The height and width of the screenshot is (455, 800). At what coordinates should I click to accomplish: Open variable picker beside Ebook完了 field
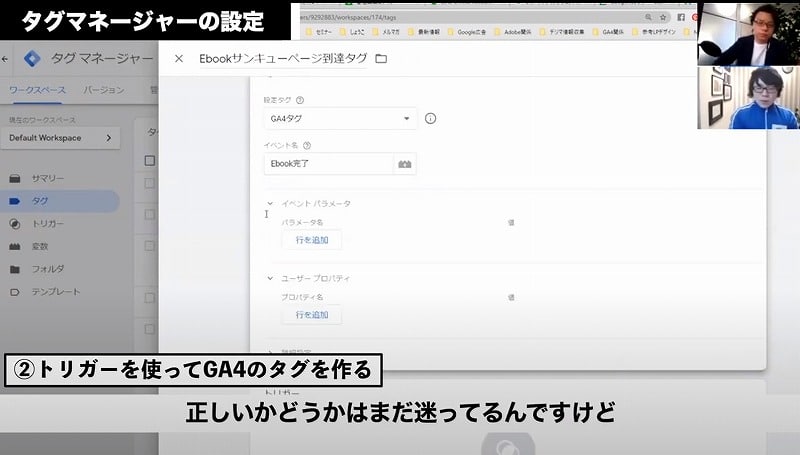point(405,164)
